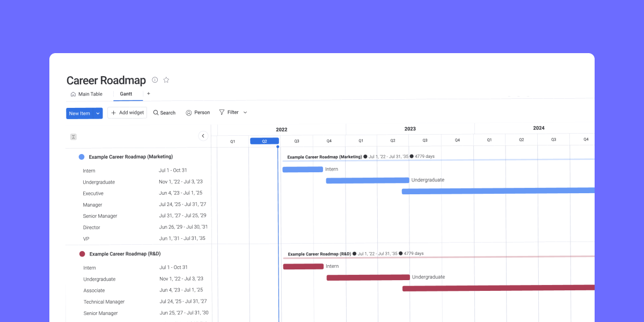Image resolution: width=644 pixels, height=322 pixels.
Task: Select the Intern bar in the Marketing Gantt chart
Action: (302, 169)
